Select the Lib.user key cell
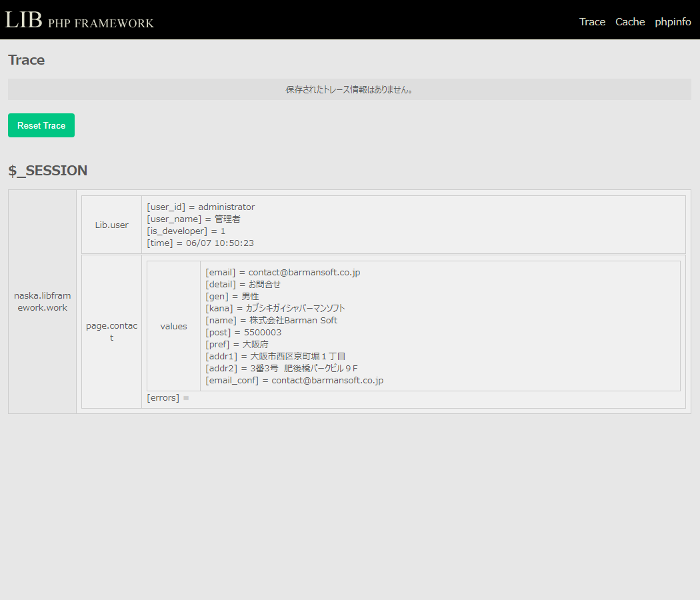The image size is (700, 600). point(111,225)
